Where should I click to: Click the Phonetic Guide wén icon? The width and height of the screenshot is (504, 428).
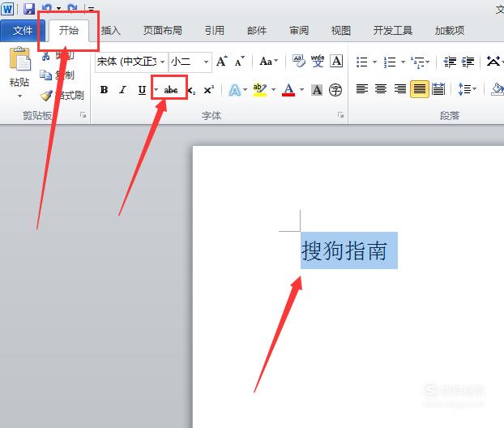(318, 61)
